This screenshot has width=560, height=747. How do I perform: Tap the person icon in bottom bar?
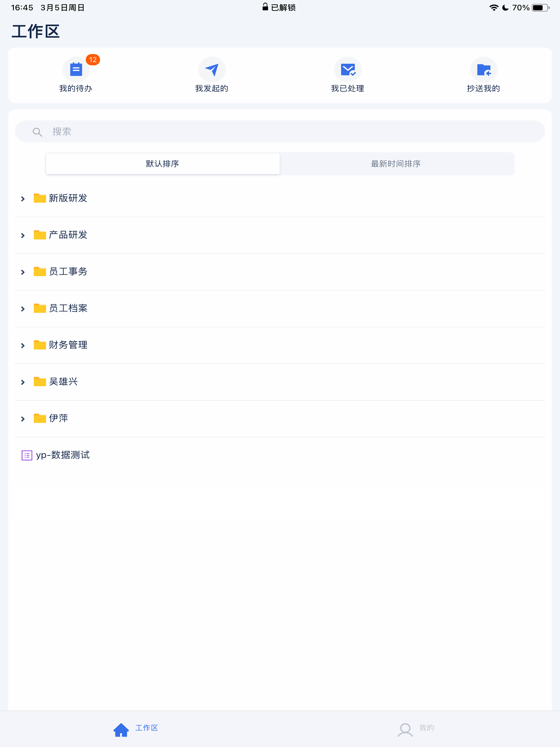coord(405,730)
